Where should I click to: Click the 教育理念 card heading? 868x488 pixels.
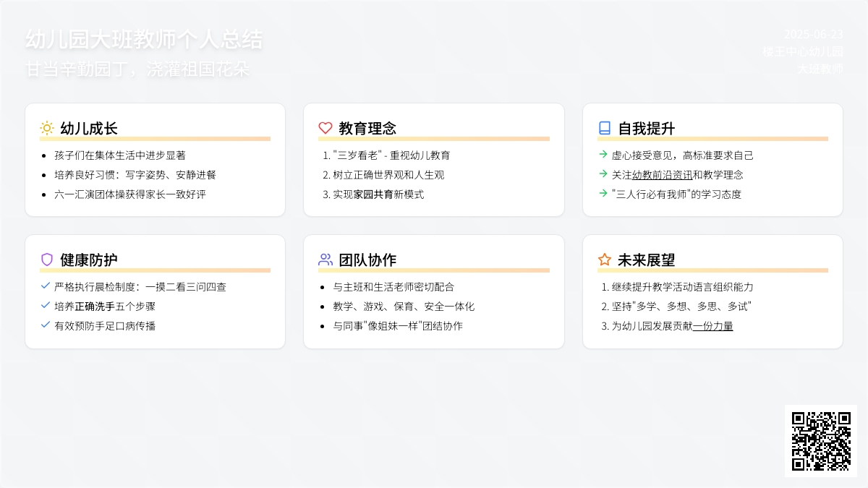point(367,129)
